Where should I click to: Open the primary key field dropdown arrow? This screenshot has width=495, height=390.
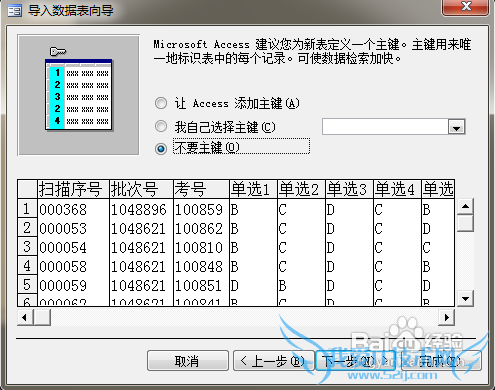[x=456, y=127]
